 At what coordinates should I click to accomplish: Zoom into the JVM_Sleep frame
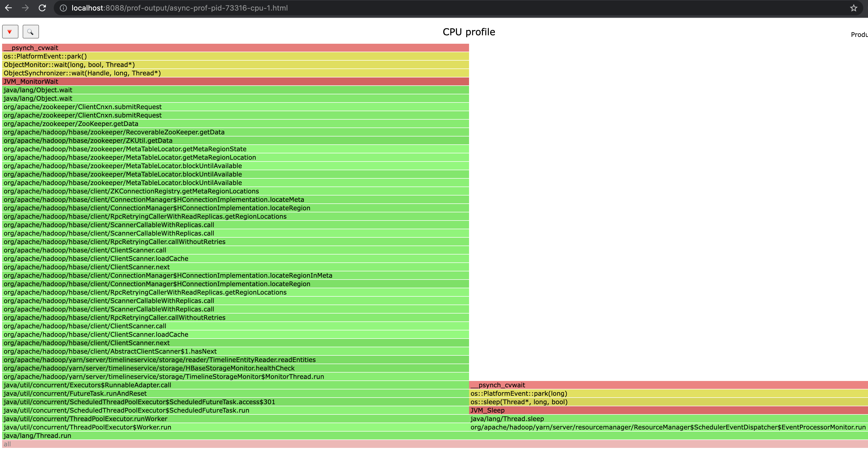pyautogui.click(x=668, y=410)
